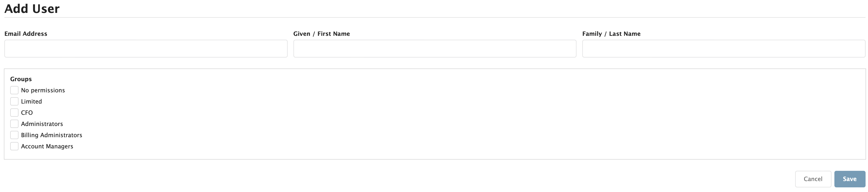This screenshot has height=192, width=868.
Task: Enable the Billing Administrators checkbox
Action: click(14, 135)
